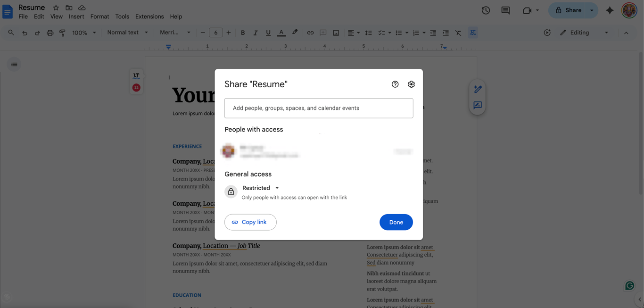Activate the paint format tool
The width and height of the screenshot is (644, 308).
click(x=62, y=33)
